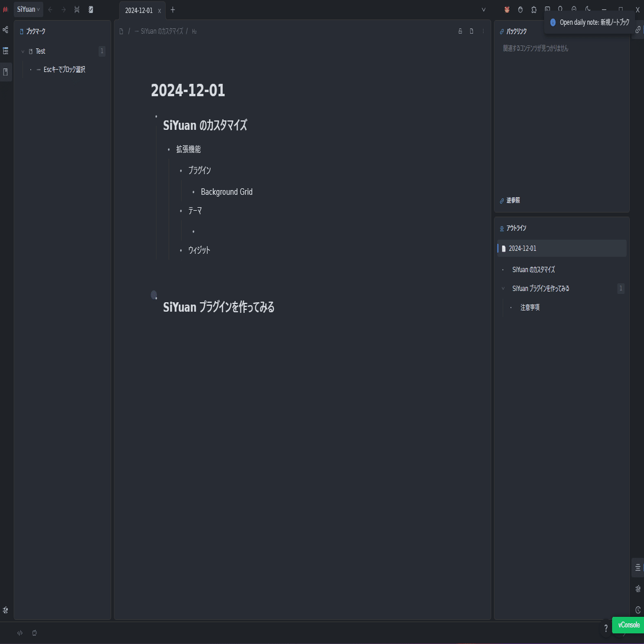Click 'SiYuan のカスタマイズ' breadcrumb item
644x644 pixels.
[x=162, y=31]
